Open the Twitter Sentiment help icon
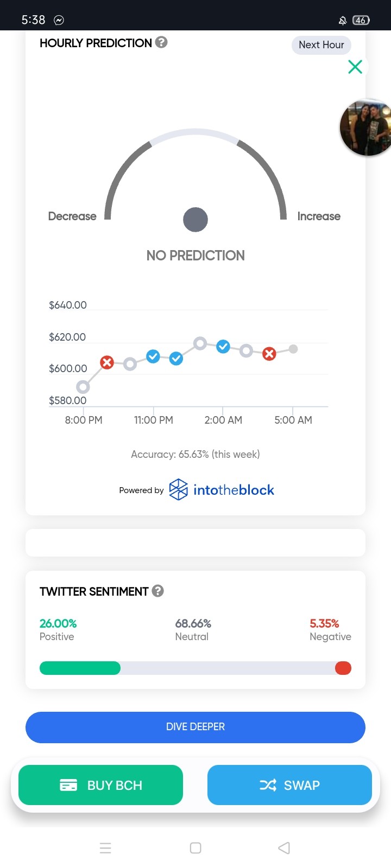 157,591
